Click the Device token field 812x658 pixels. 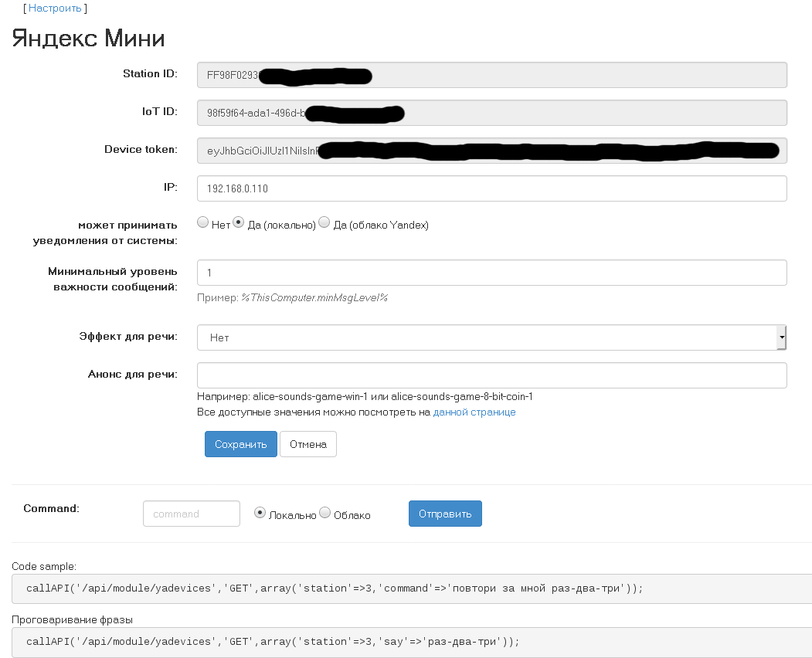pos(492,151)
